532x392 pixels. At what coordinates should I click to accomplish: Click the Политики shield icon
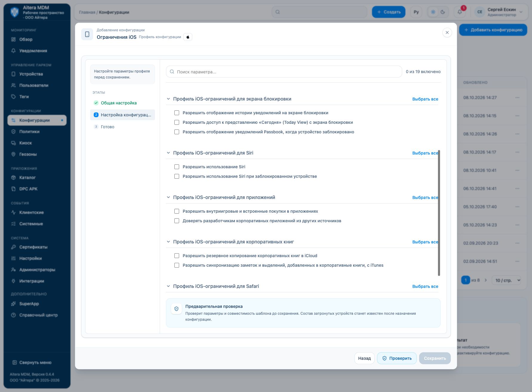(x=13, y=132)
